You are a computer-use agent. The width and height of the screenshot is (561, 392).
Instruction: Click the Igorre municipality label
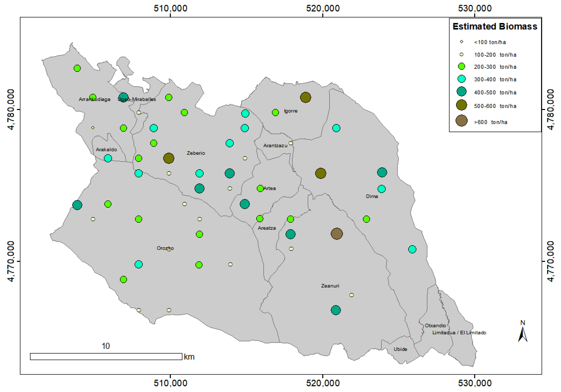pyautogui.click(x=290, y=111)
